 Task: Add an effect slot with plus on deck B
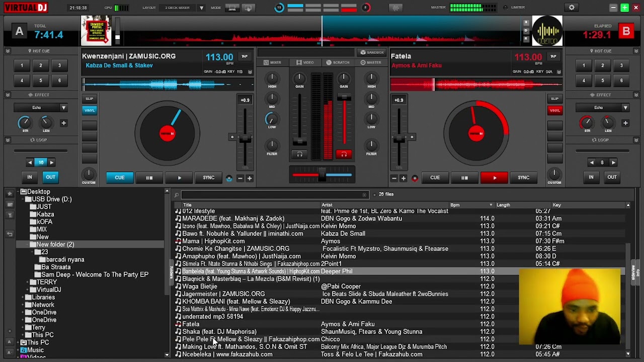pos(625,123)
